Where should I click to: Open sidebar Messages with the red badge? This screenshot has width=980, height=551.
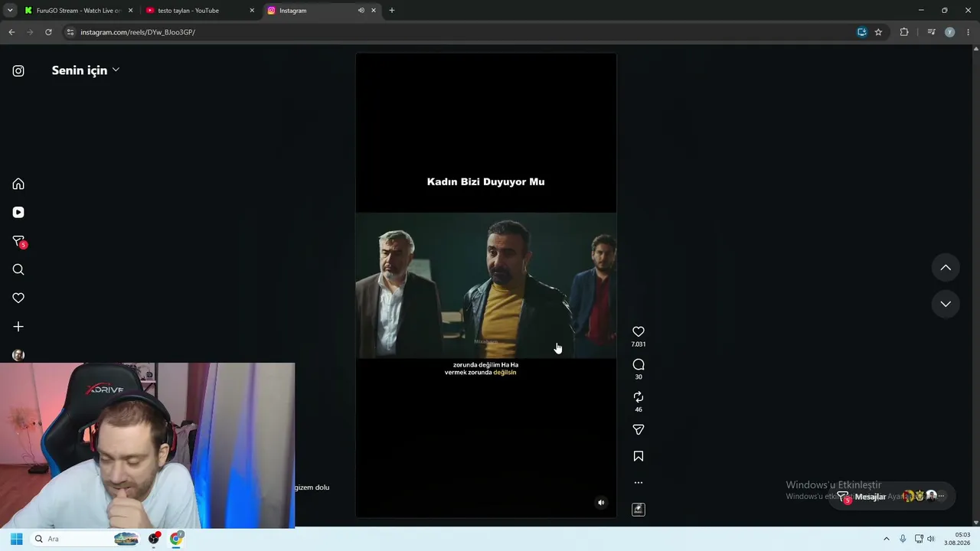pyautogui.click(x=19, y=241)
